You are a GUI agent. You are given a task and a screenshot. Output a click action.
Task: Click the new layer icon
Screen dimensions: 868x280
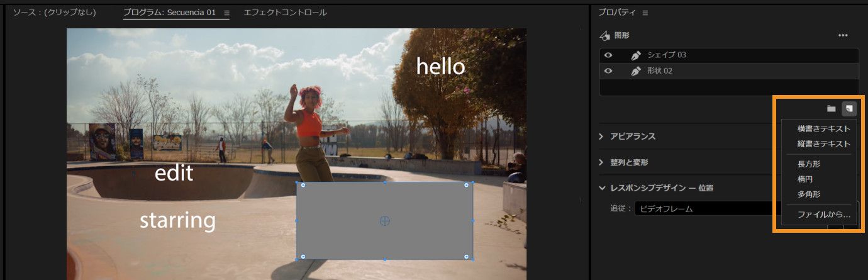[849, 108]
